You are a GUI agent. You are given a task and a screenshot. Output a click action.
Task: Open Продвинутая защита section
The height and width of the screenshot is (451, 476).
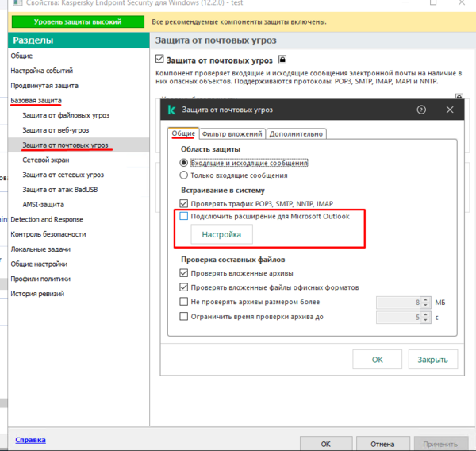pos(44,86)
